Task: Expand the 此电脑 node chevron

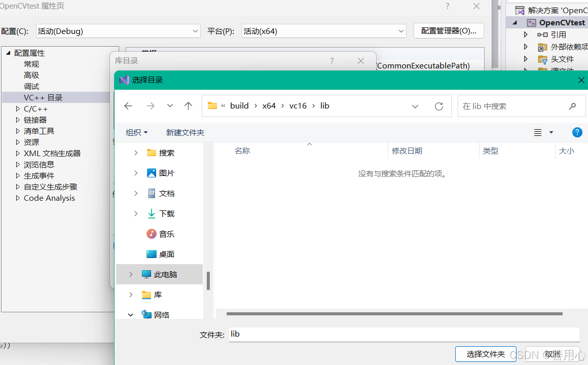Action: pos(130,274)
